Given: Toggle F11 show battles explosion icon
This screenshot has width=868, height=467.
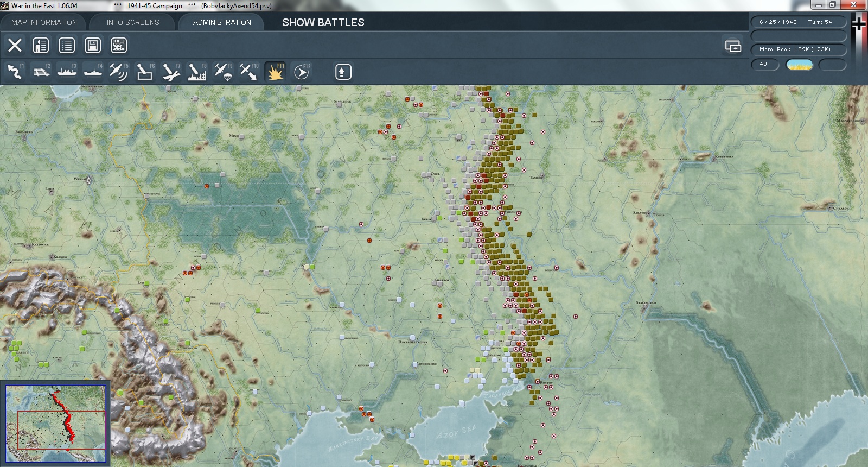Looking at the screenshot, I should tap(275, 72).
